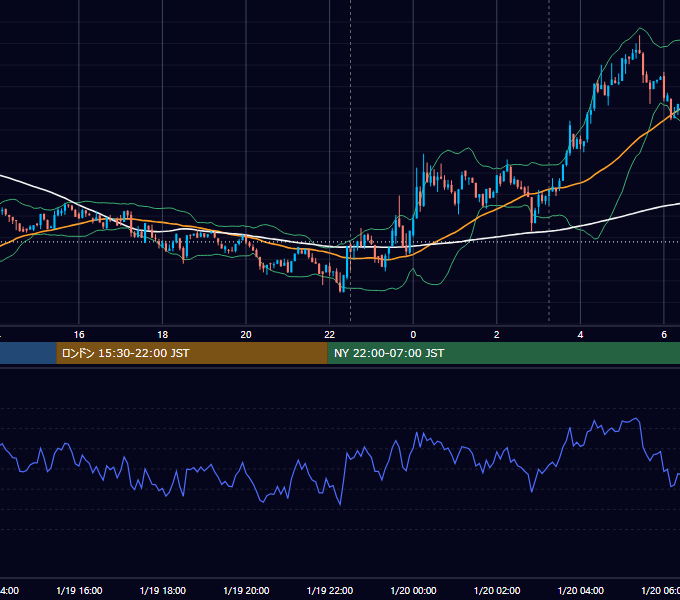Viewport: 680px width, 600px height.
Task: Click hour label 2 on chart axis
Action: 497,335
